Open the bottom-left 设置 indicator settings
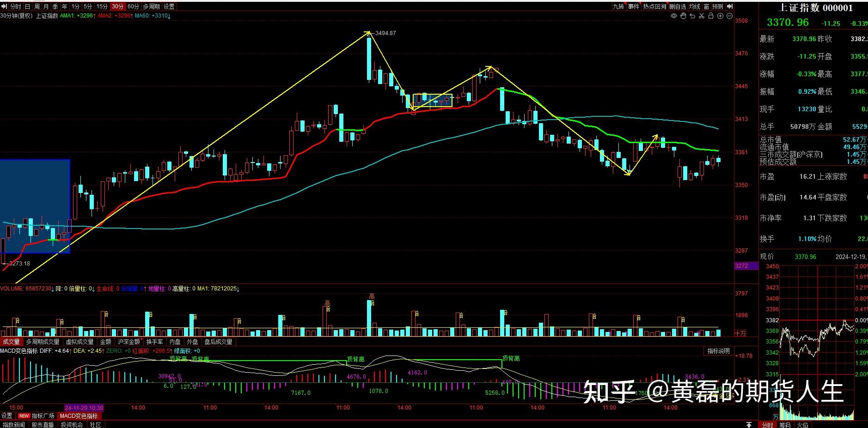The height and width of the screenshot is (428, 868). click(x=7, y=416)
